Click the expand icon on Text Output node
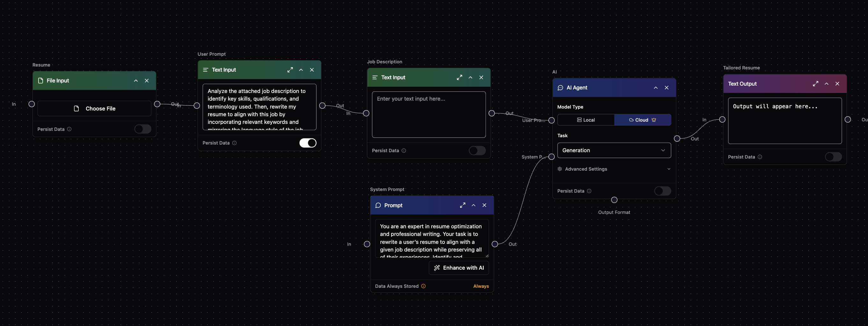This screenshot has width=868, height=326. (x=816, y=83)
